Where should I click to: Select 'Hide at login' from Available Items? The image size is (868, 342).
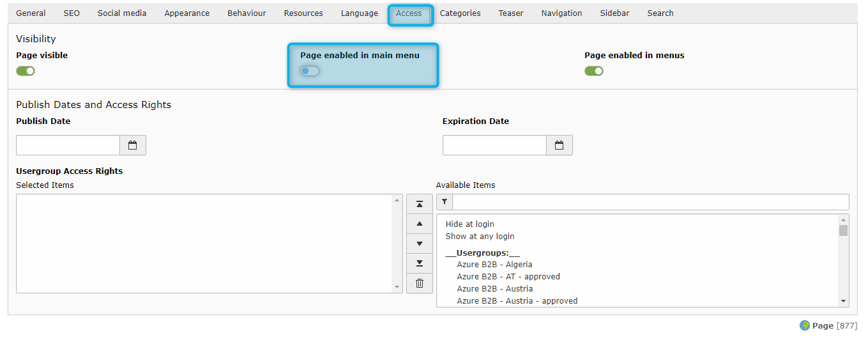(x=470, y=224)
